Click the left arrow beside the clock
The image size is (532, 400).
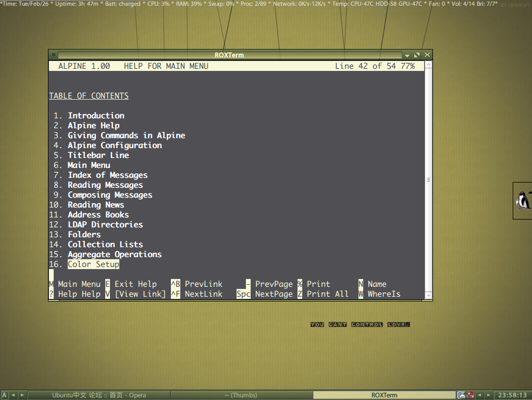coord(480,395)
